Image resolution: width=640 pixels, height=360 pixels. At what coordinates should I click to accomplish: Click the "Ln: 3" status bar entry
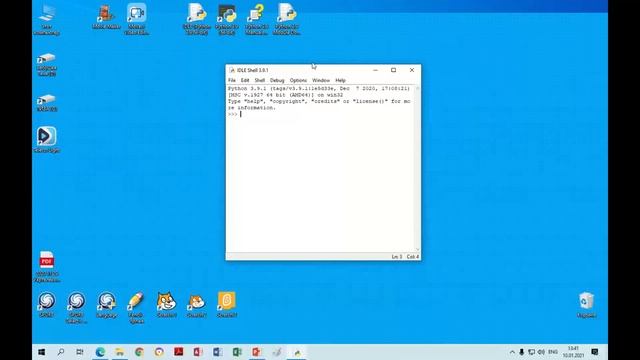[397, 257]
